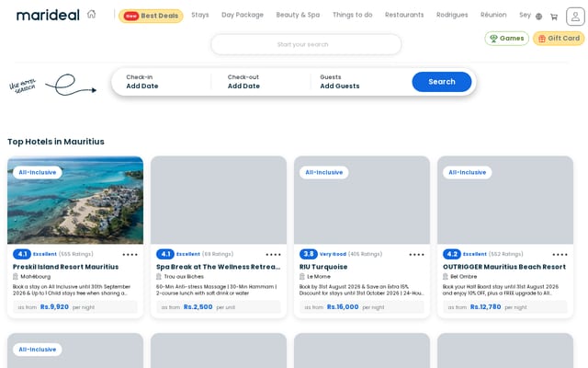This screenshot has height=368, width=588.
Task: Open options dots on Preskil Island card
Action: tap(130, 255)
